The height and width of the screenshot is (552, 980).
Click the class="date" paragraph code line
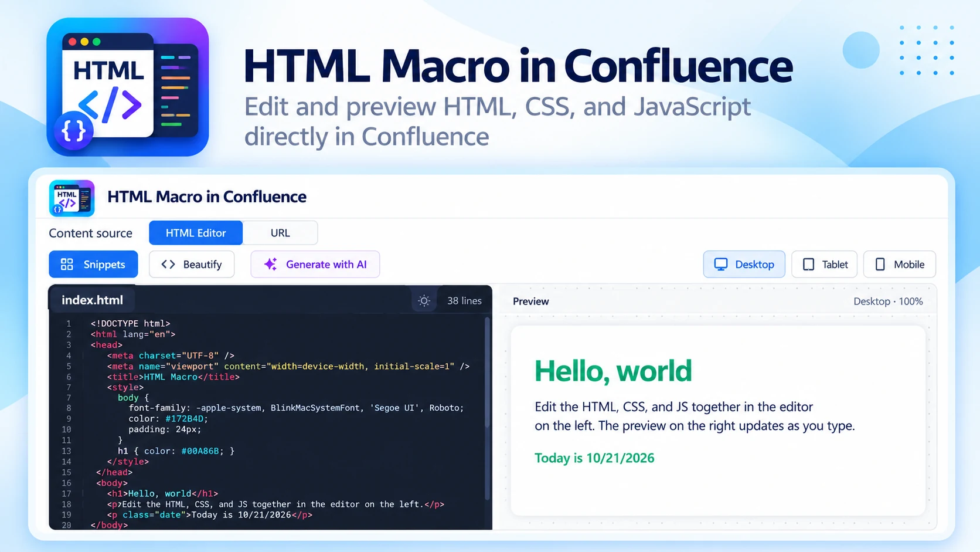[x=210, y=515]
